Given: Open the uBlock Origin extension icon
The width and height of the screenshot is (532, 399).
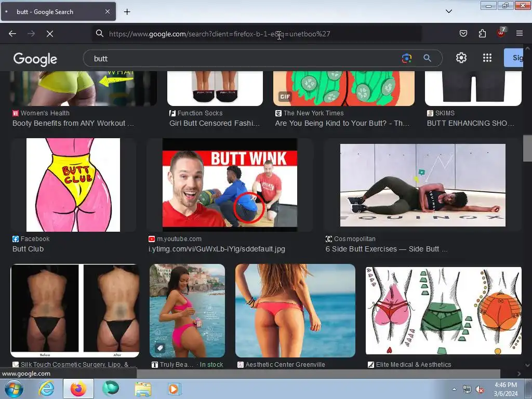Looking at the screenshot, I should (x=501, y=33).
